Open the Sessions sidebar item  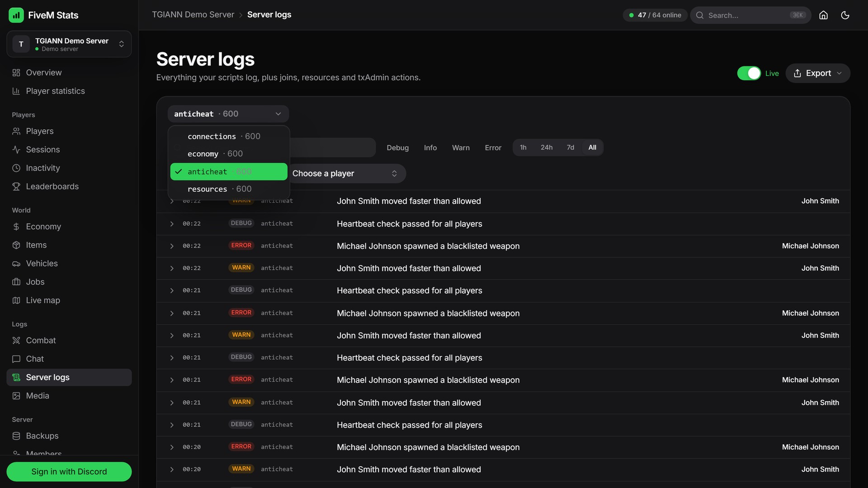click(69, 150)
